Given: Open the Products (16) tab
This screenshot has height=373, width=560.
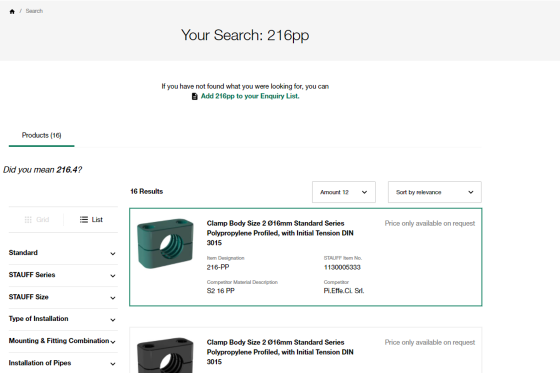Looking at the screenshot, I should pyautogui.click(x=41, y=135).
